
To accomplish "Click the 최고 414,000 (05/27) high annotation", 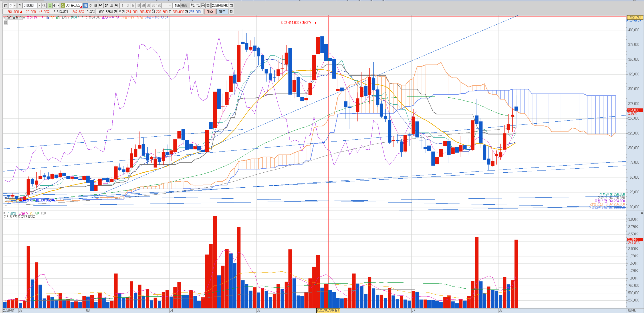I will click(296, 23).
